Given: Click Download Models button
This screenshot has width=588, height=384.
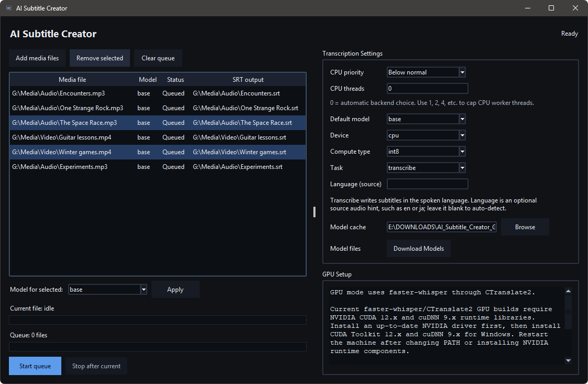Looking at the screenshot, I should (x=419, y=249).
